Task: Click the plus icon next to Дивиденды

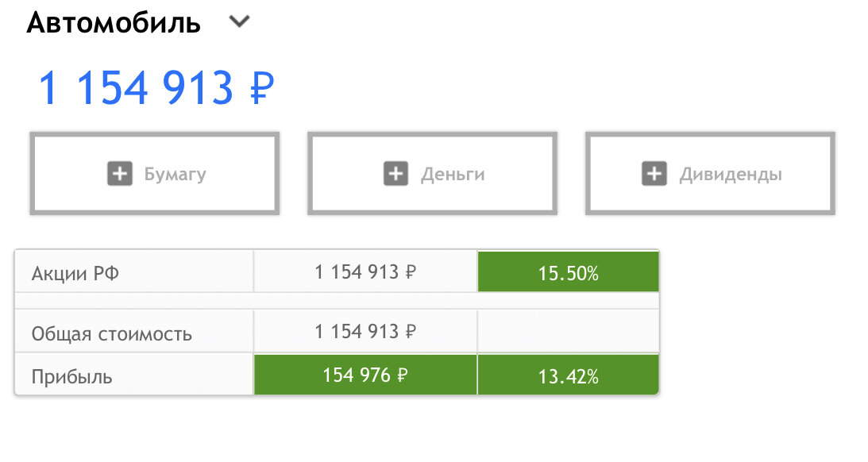Action: coord(654,174)
